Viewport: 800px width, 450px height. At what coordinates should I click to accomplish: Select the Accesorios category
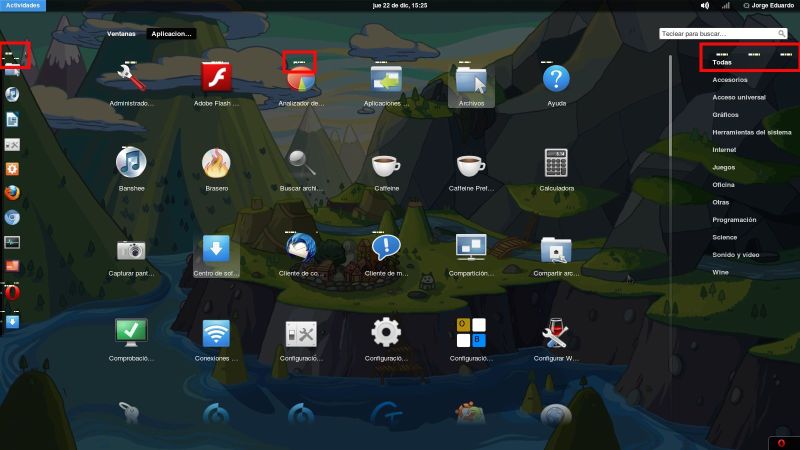click(x=730, y=80)
